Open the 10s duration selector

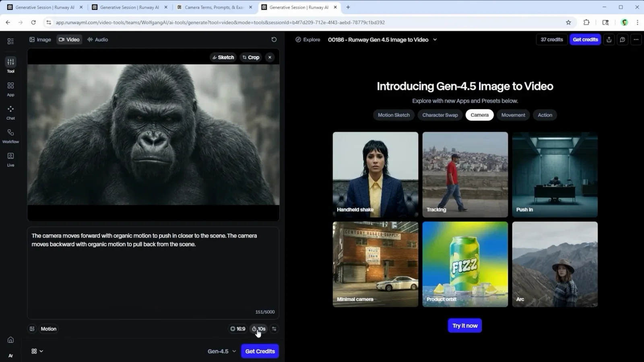258,329
